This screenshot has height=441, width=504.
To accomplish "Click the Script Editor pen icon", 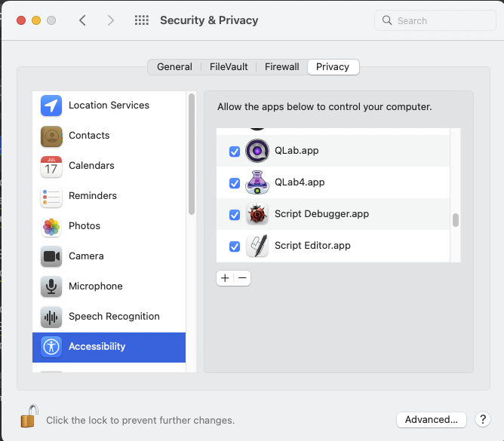I will point(257,246).
